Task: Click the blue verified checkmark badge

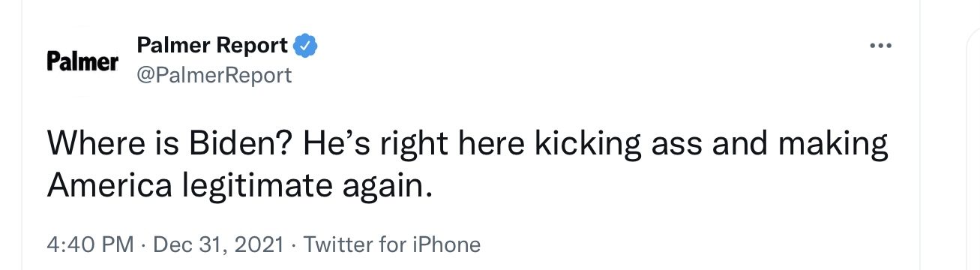Action: 304,46
